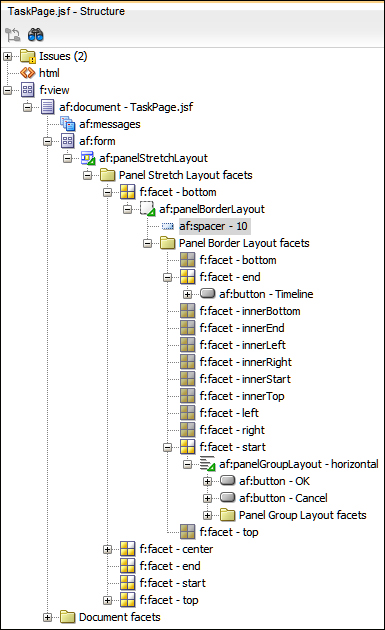Image resolution: width=385 pixels, height=630 pixels.
Task: Select the af:button - Timeline button icon
Action: pos(207,294)
